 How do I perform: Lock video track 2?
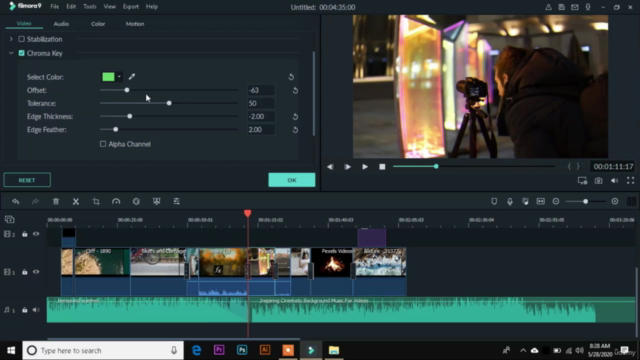[x=24, y=234]
